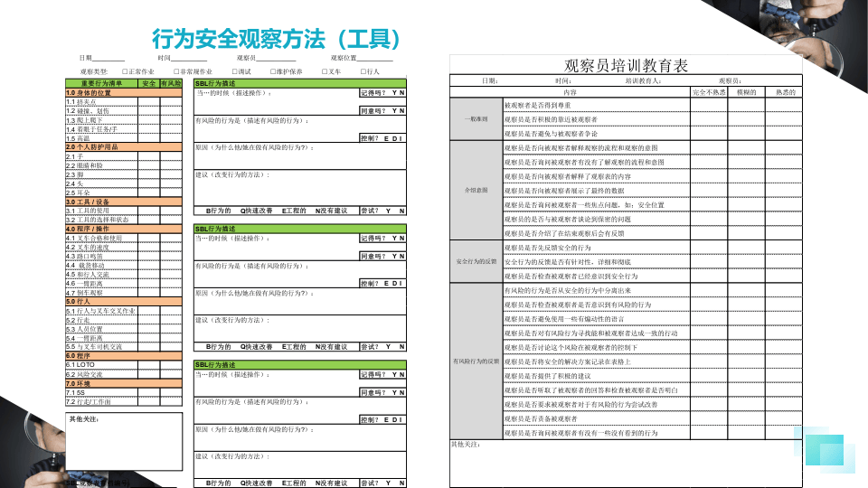The height and width of the screenshot is (488, 868).
Task: Select row 5.1 行人与叉车交叉作业
Action: 124,311
